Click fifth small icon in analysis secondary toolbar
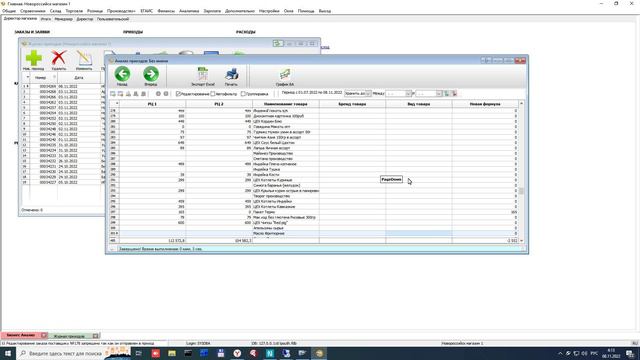This screenshot has height=360, width=640. (x=143, y=94)
